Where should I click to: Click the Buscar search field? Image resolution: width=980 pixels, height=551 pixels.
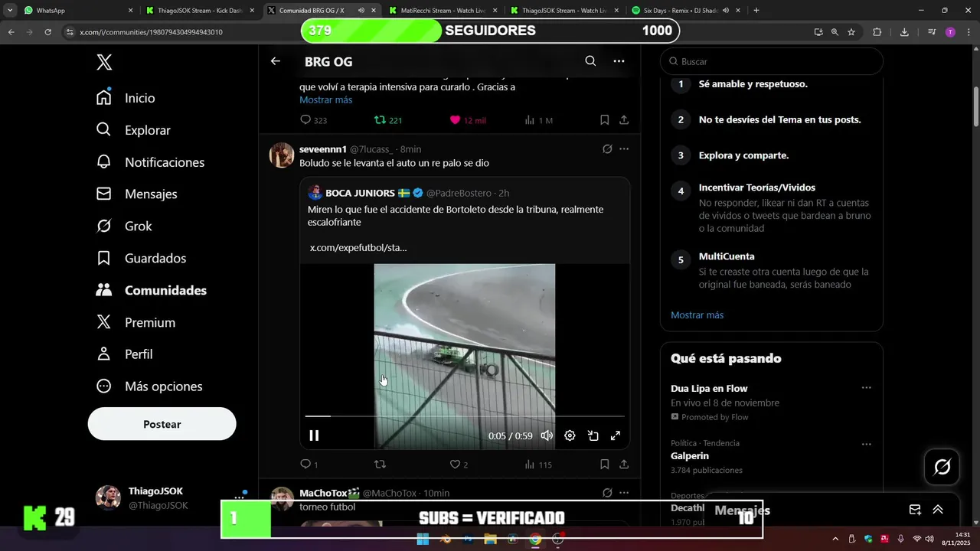(x=771, y=61)
